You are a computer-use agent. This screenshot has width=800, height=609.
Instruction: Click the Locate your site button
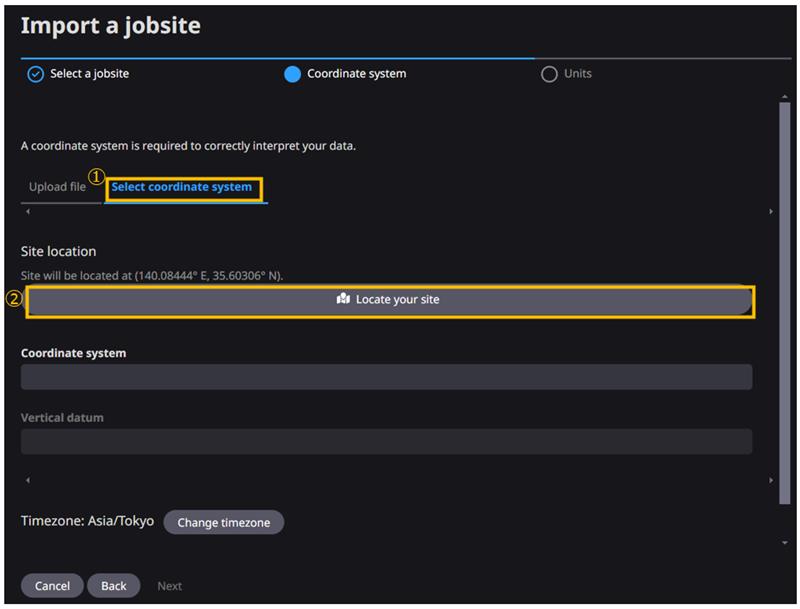coord(390,301)
